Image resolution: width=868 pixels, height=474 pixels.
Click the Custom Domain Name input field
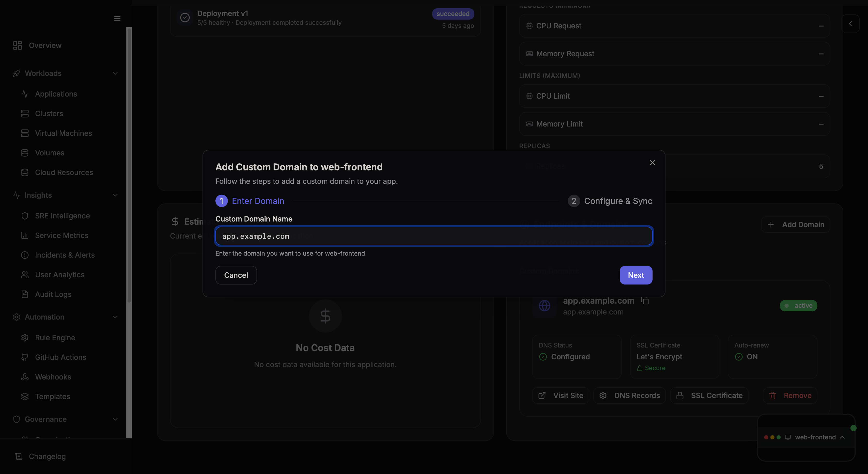(x=434, y=236)
